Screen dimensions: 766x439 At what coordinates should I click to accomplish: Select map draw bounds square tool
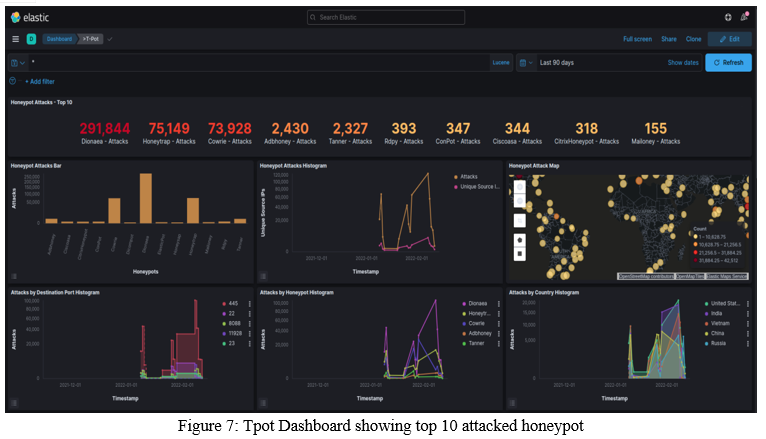[520, 254]
